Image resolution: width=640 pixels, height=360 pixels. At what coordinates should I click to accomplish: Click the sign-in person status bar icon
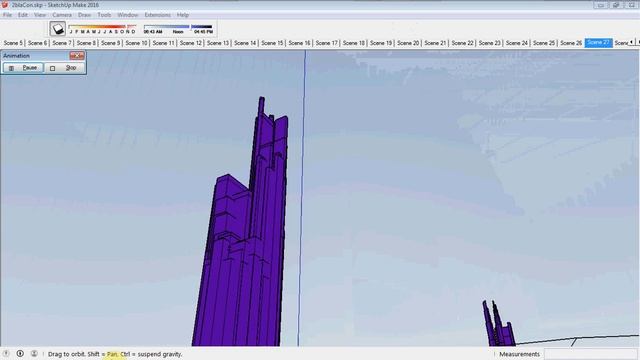pyautogui.click(x=34, y=353)
